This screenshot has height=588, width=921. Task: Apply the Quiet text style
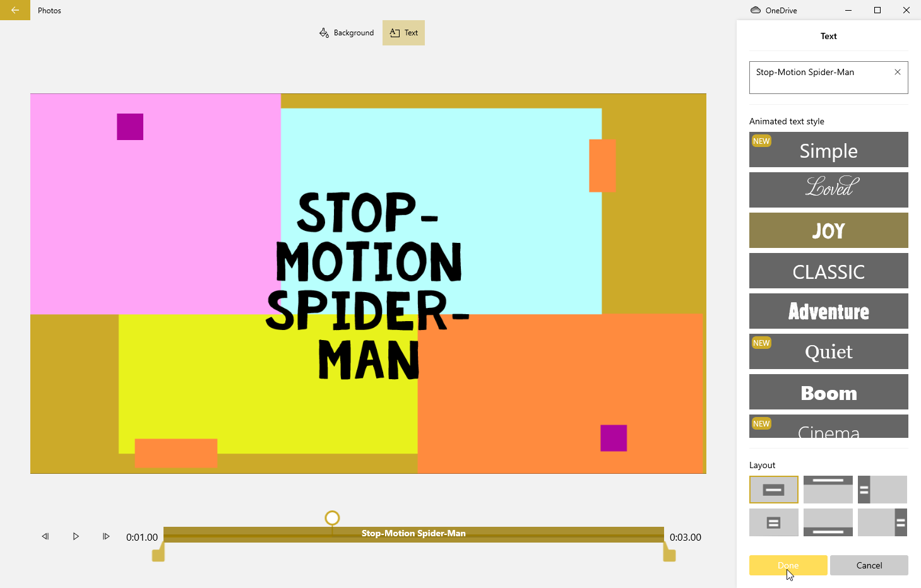tap(829, 351)
